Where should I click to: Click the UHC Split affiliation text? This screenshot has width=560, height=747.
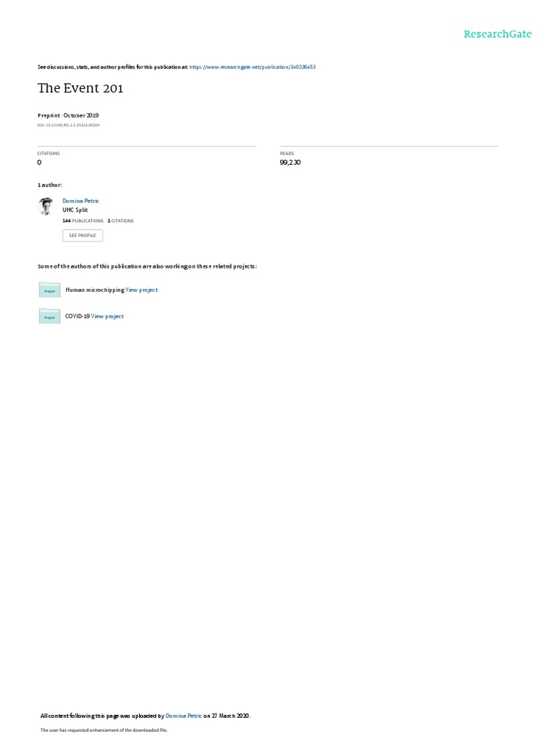coord(75,210)
